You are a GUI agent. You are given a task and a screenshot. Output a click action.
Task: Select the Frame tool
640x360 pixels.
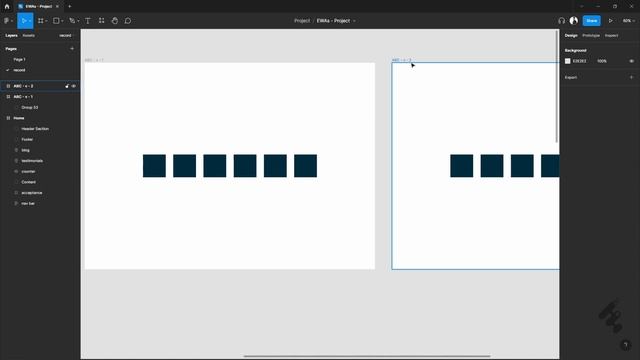pos(40,21)
